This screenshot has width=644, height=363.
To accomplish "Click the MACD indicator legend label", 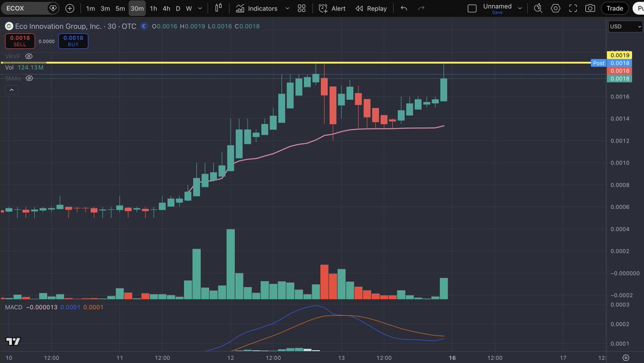I will (13, 307).
